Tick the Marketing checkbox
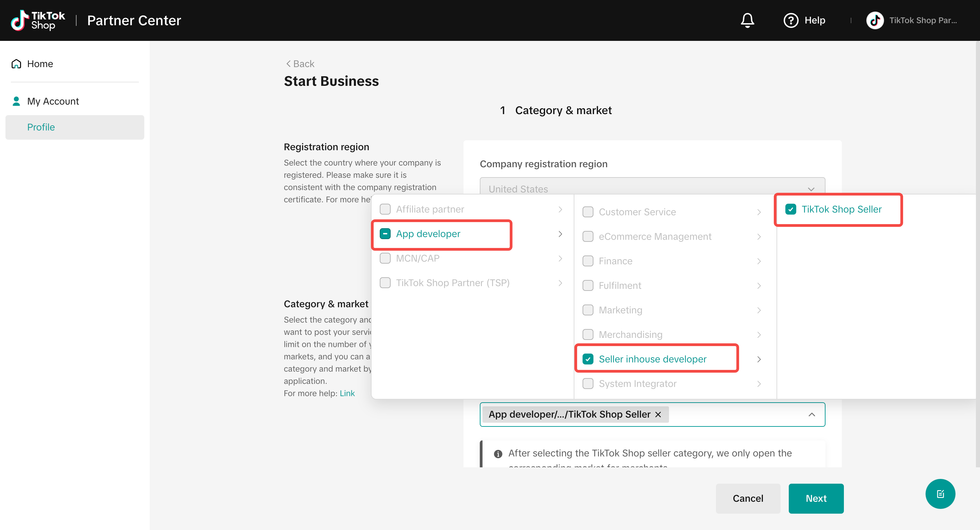 pos(588,310)
